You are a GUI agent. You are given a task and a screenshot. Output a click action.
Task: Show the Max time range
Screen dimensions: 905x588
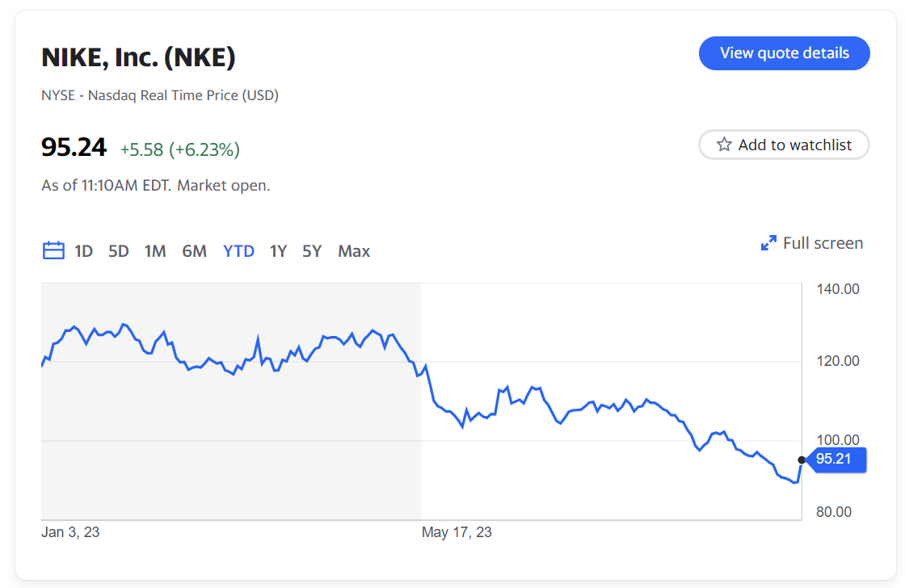[354, 251]
